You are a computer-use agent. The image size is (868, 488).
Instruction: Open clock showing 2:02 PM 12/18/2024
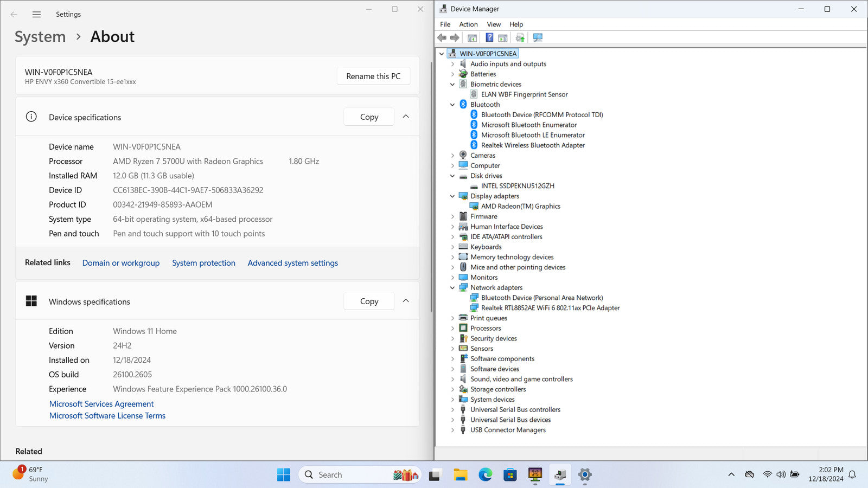pyautogui.click(x=826, y=474)
